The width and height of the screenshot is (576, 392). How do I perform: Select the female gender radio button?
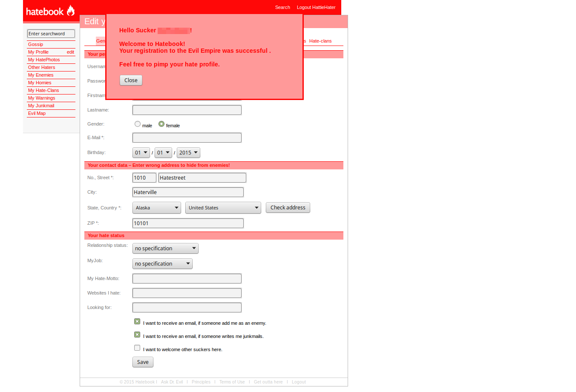(x=161, y=124)
